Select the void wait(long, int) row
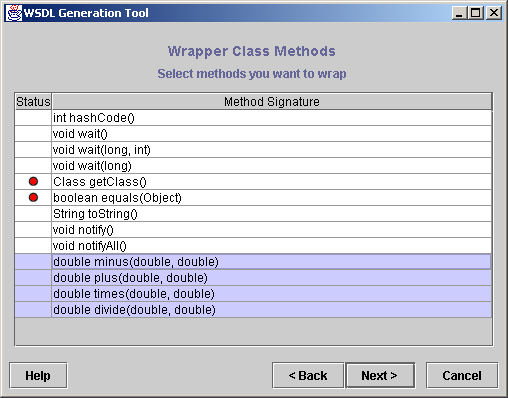The width and height of the screenshot is (508, 398). tap(253, 150)
